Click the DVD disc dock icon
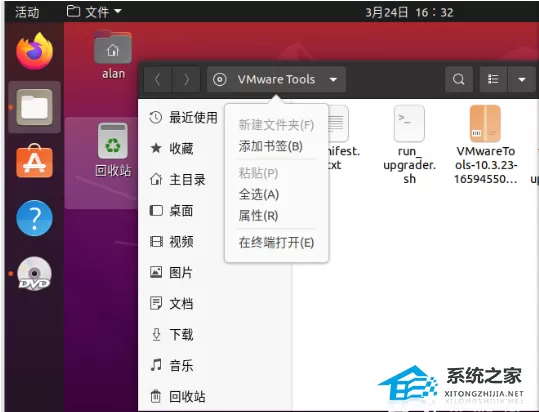 click(x=34, y=274)
